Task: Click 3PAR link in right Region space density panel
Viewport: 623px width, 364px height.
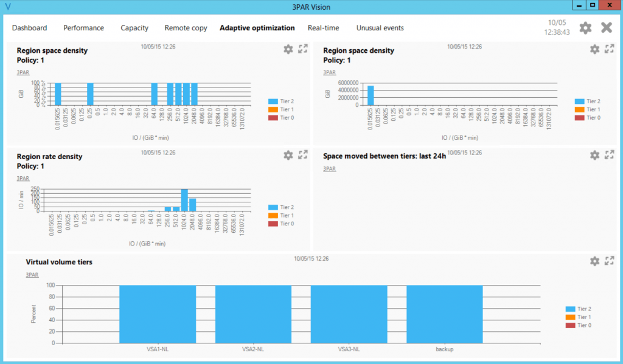Action: click(329, 72)
